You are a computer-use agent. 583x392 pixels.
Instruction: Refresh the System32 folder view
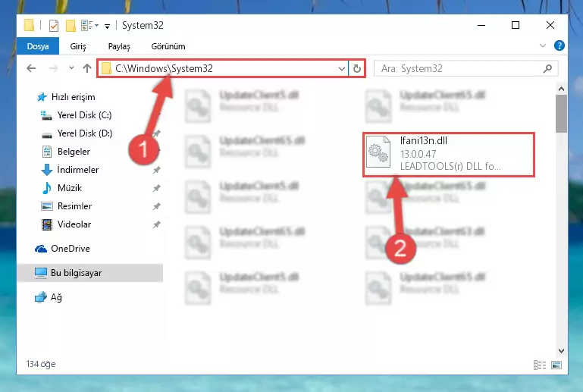click(x=357, y=69)
